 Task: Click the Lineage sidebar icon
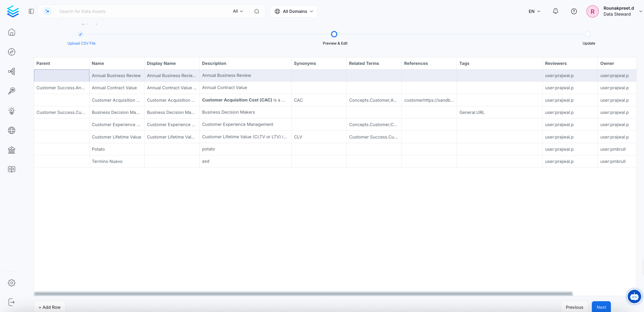[x=12, y=71]
